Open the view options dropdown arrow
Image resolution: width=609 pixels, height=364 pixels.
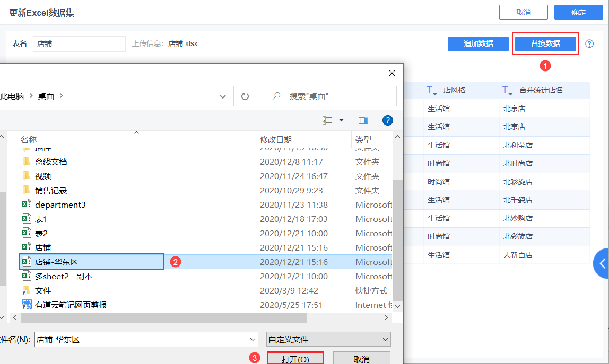pyautogui.click(x=342, y=120)
